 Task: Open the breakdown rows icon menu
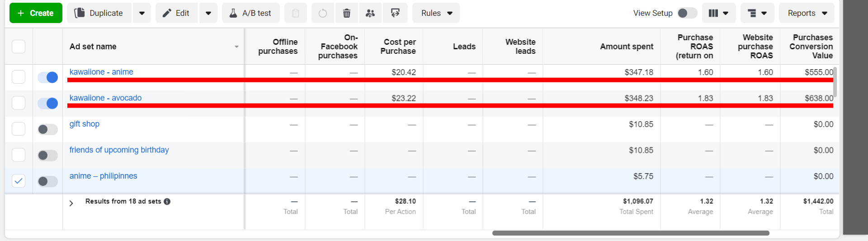pos(757,13)
